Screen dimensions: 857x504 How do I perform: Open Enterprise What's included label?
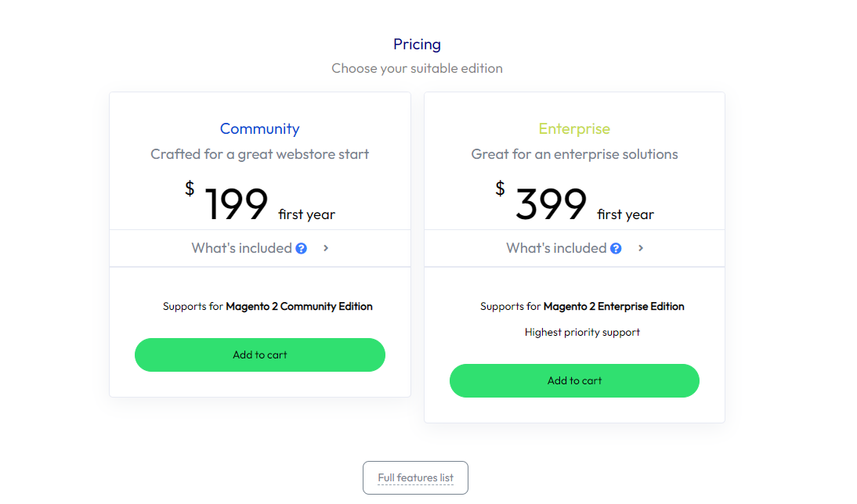(x=556, y=248)
